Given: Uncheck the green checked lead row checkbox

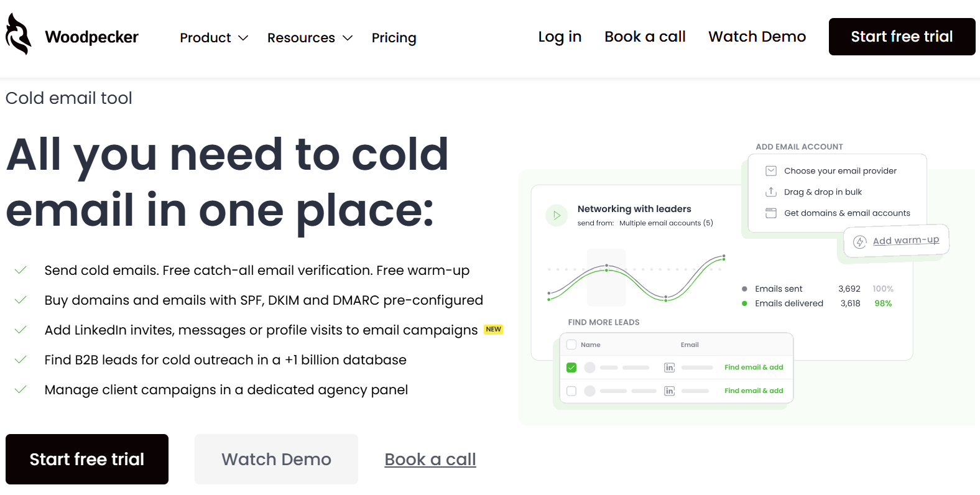Looking at the screenshot, I should click(x=571, y=368).
